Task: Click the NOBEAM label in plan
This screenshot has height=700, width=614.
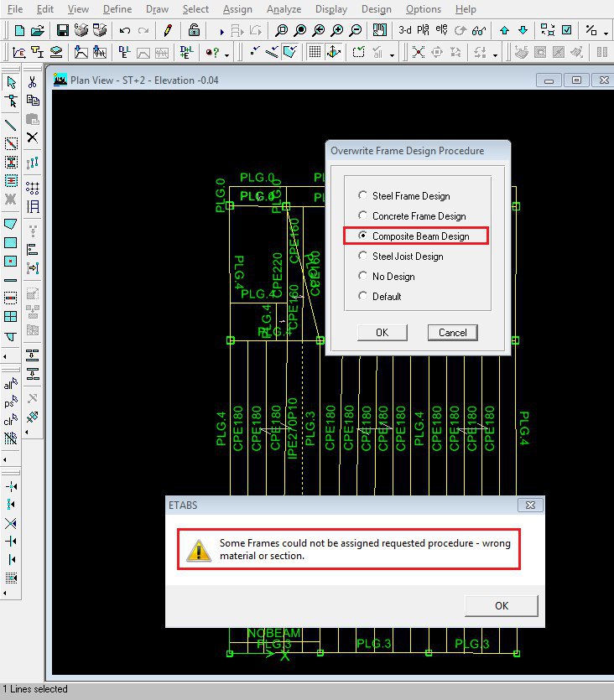Action: (x=274, y=633)
